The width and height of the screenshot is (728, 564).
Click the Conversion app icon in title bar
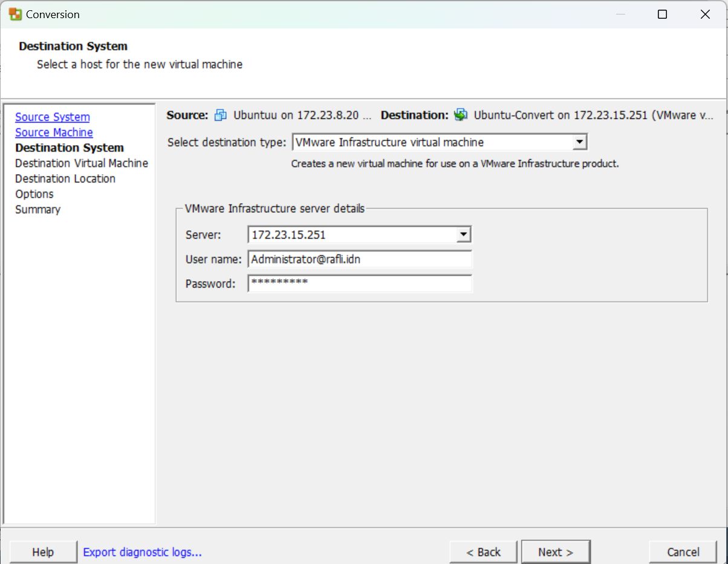pos(15,15)
